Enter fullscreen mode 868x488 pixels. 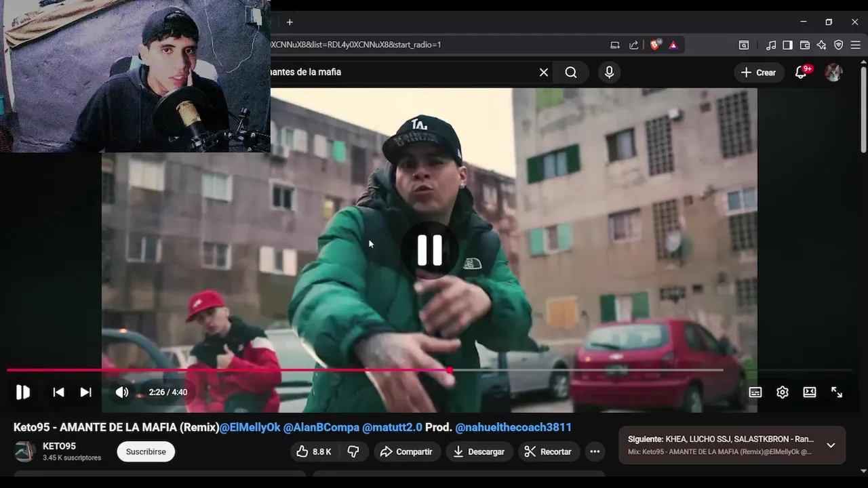pos(837,392)
